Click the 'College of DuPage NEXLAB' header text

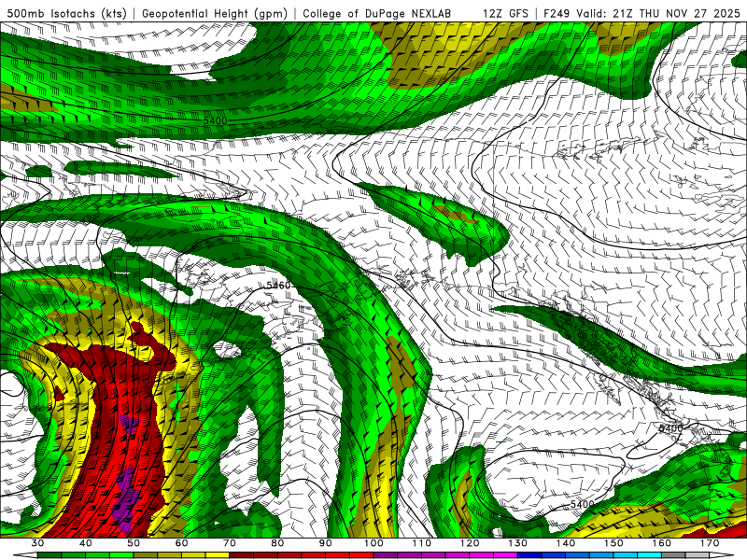click(376, 13)
